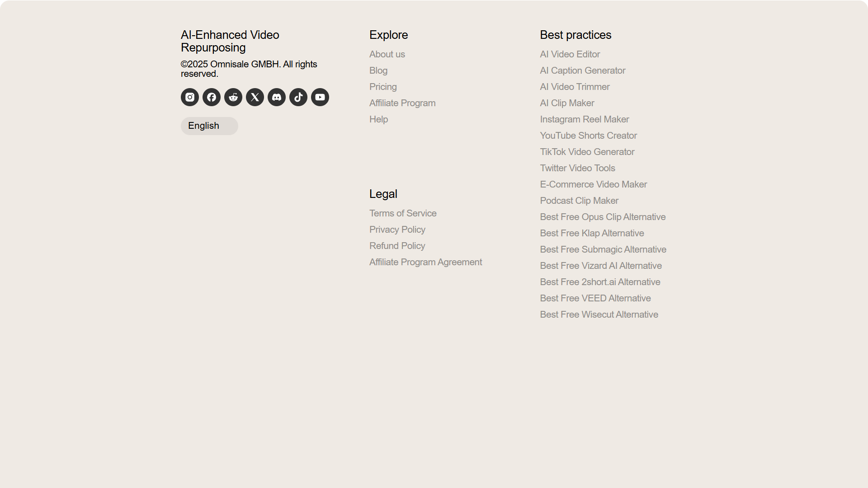The width and height of the screenshot is (868, 488).
Task: Open the Discord social icon
Action: [x=277, y=97]
